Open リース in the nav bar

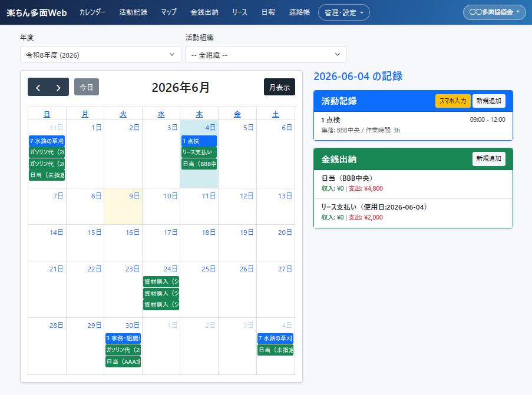240,12
